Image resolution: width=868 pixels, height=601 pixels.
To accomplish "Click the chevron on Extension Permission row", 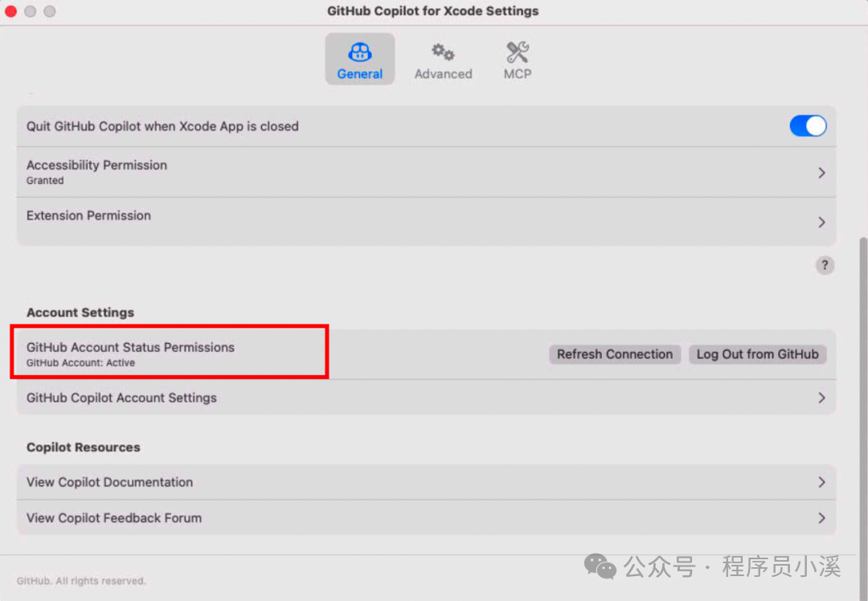I will pyautogui.click(x=821, y=222).
